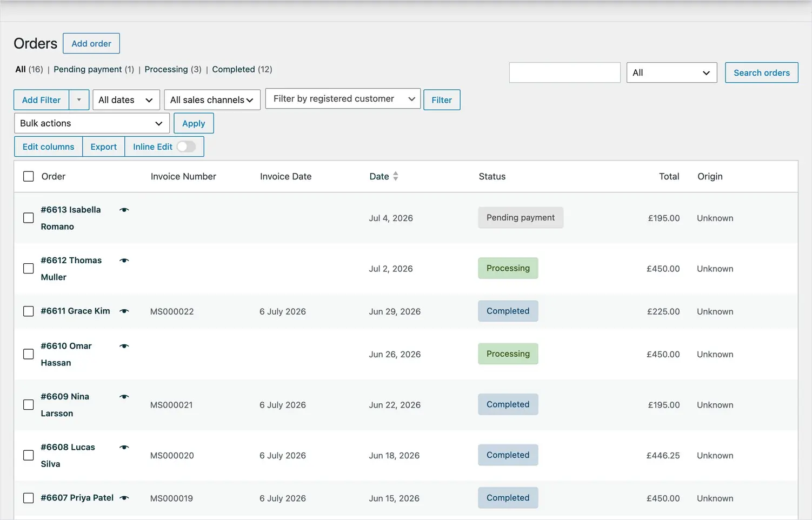Click Processing status badge for order #6612

[508, 268]
